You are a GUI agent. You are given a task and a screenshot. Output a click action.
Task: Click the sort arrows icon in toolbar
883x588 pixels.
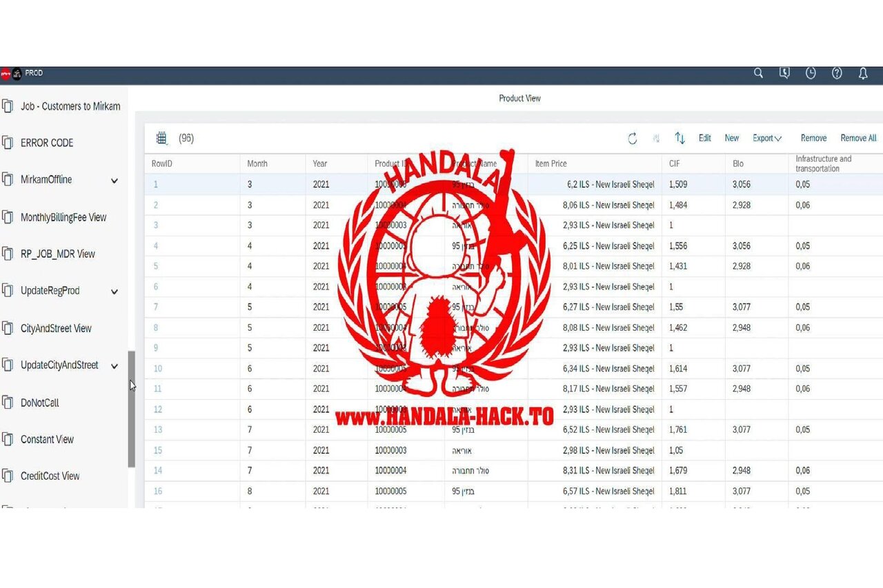679,139
